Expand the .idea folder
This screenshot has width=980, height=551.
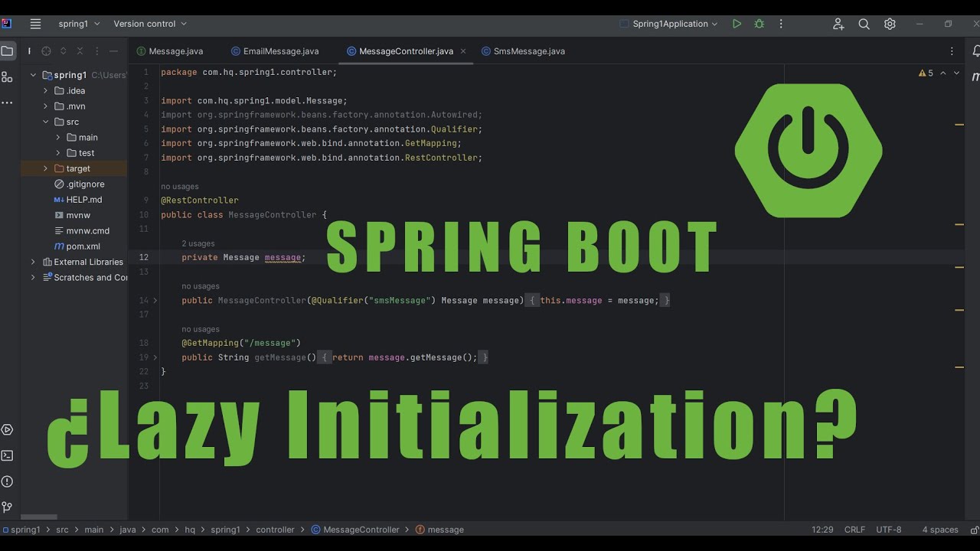[x=45, y=90]
